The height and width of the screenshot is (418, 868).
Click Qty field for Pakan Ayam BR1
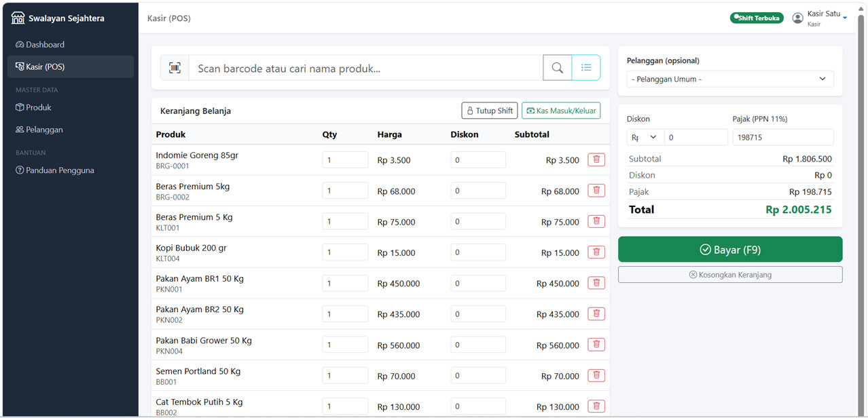tap(345, 283)
